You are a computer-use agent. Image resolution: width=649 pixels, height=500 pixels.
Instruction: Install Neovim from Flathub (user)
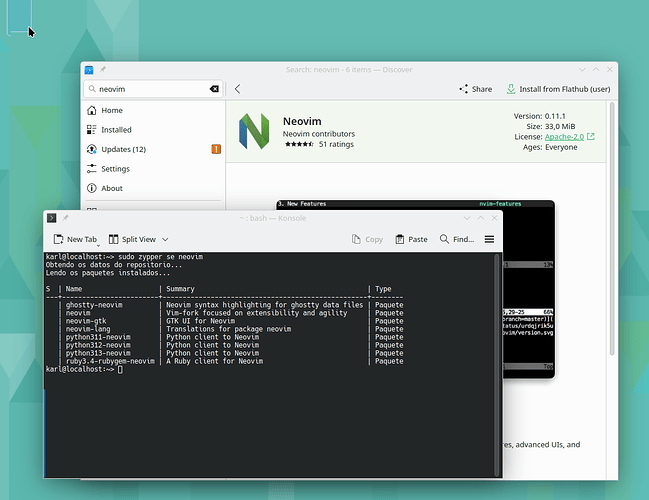point(558,89)
